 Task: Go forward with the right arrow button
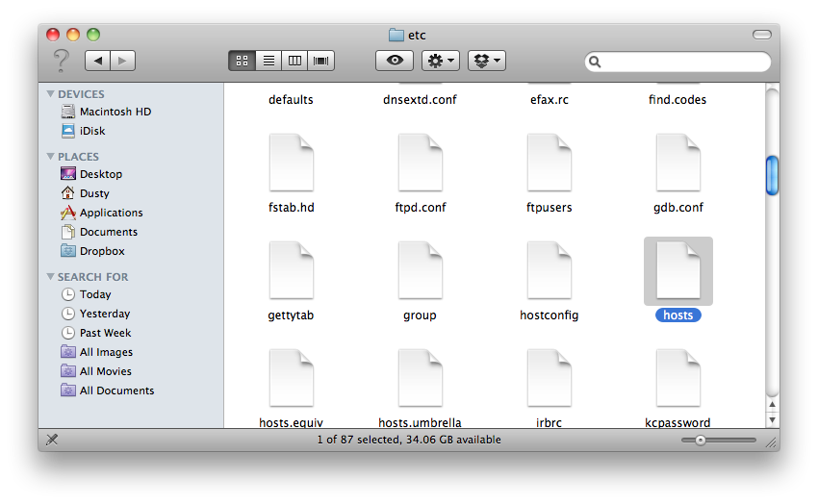pos(122,61)
